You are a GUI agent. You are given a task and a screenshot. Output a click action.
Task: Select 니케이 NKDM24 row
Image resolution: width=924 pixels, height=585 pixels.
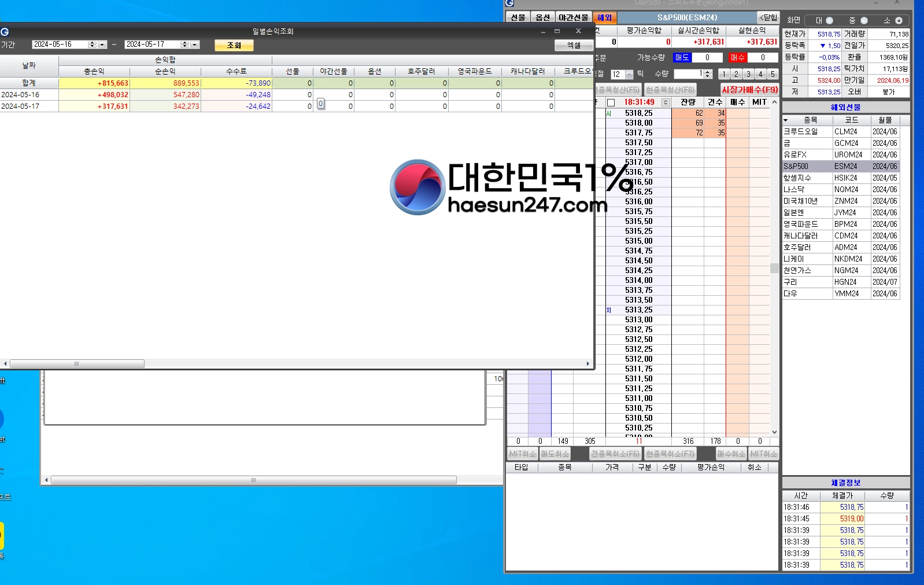841,259
